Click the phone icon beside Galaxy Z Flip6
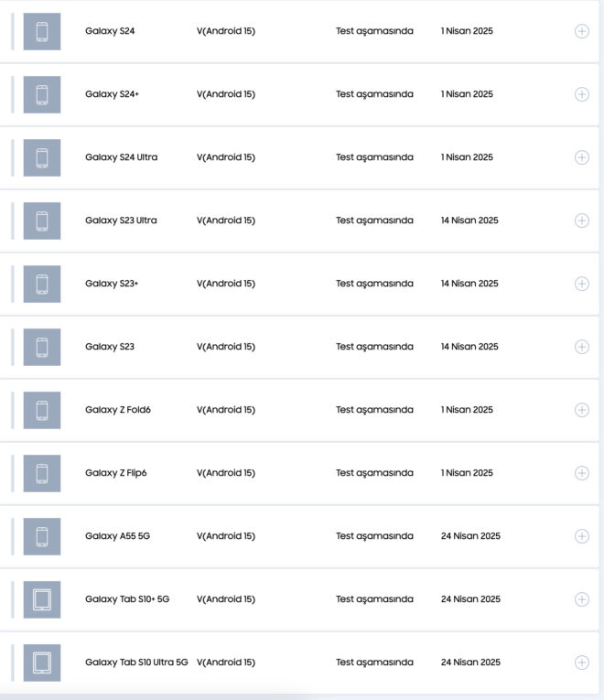 42,473
